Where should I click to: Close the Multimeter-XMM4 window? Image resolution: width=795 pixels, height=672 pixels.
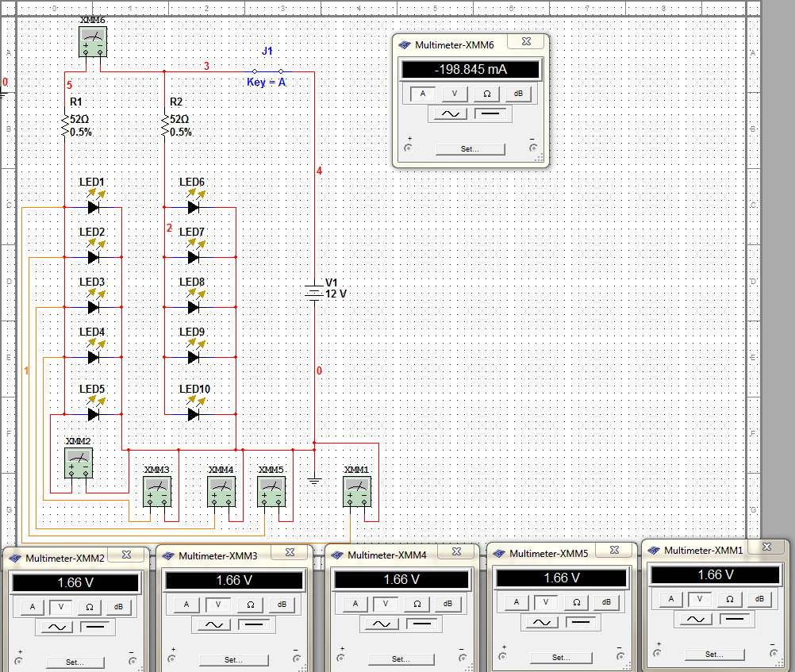tap(456, 551)
